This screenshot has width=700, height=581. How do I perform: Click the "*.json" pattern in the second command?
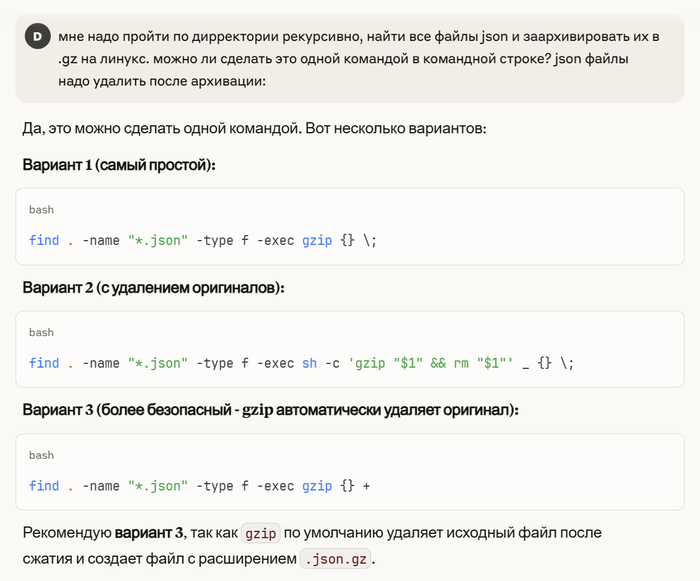click(157, 363)
